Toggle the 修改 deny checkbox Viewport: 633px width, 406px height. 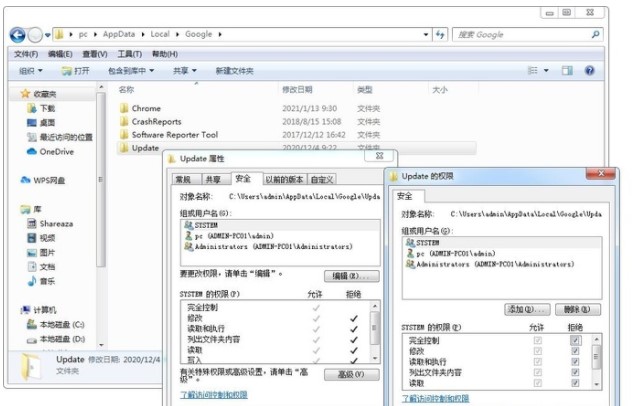(x=574, y=352)
